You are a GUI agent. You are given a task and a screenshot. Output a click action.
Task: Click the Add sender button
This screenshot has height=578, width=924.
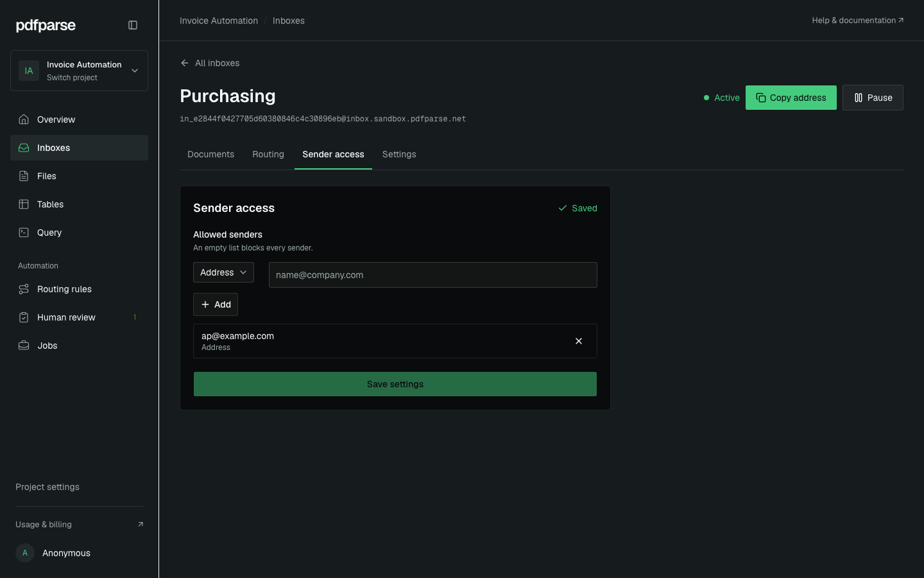click(216, 304)
